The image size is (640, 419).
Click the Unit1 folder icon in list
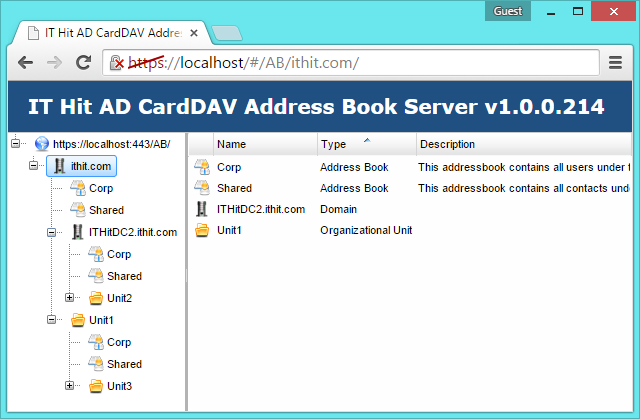pos(202,230)
